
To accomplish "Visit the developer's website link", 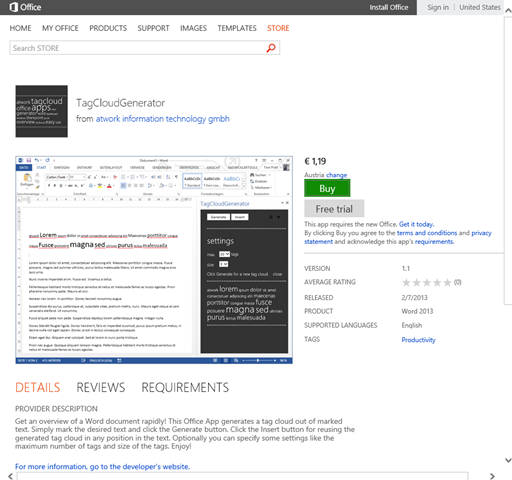I will click(x=102, y=466).
